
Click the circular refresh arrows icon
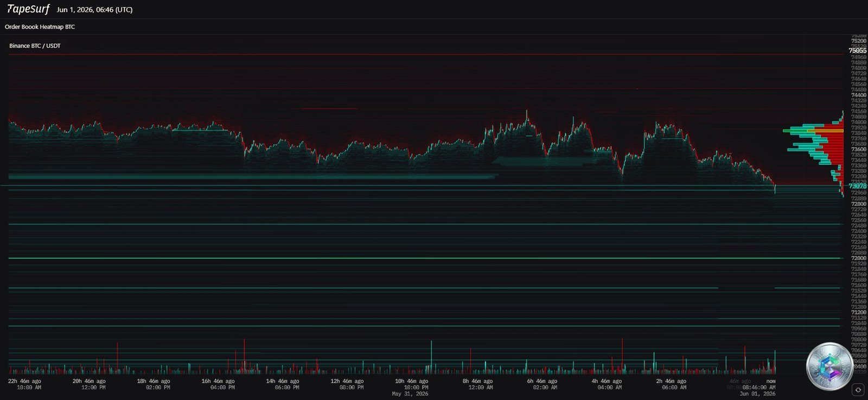pyautogui.click(x=858, y=390)
